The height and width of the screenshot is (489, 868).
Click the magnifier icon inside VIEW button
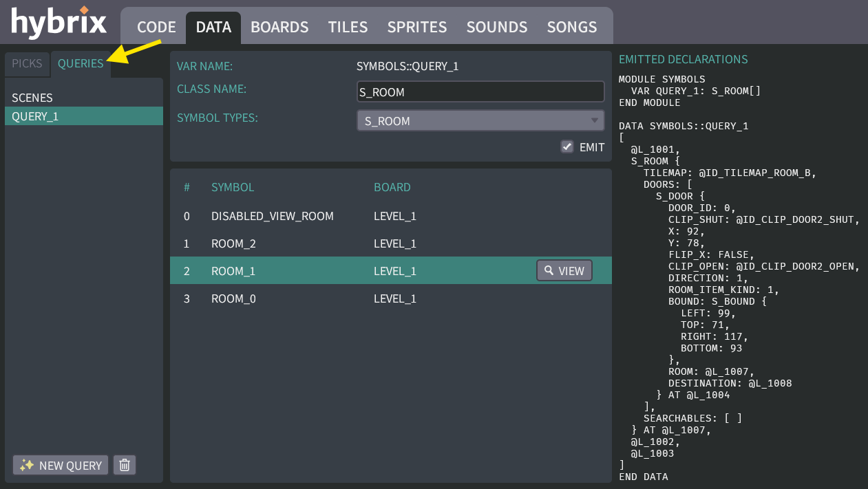click(x=549, y=270)
